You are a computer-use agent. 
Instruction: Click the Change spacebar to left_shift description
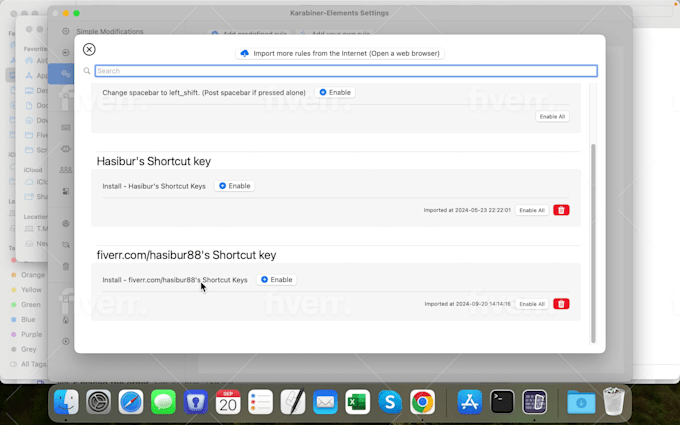[204, 92]
